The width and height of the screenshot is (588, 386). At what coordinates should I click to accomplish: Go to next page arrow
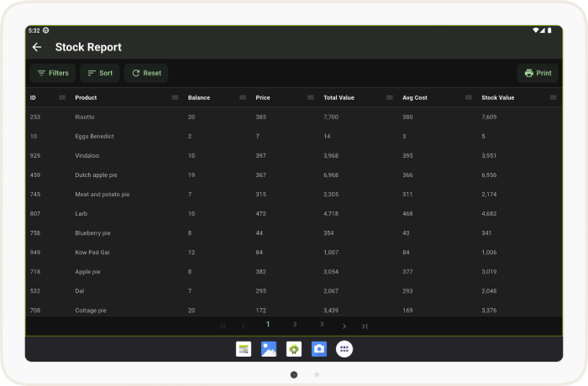[344, 326]
